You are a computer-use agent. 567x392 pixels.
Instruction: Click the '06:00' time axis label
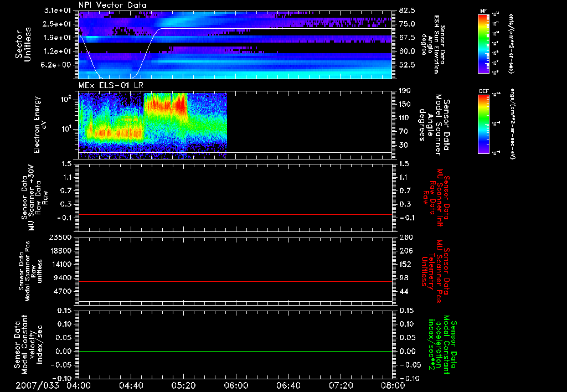(236, 385)
